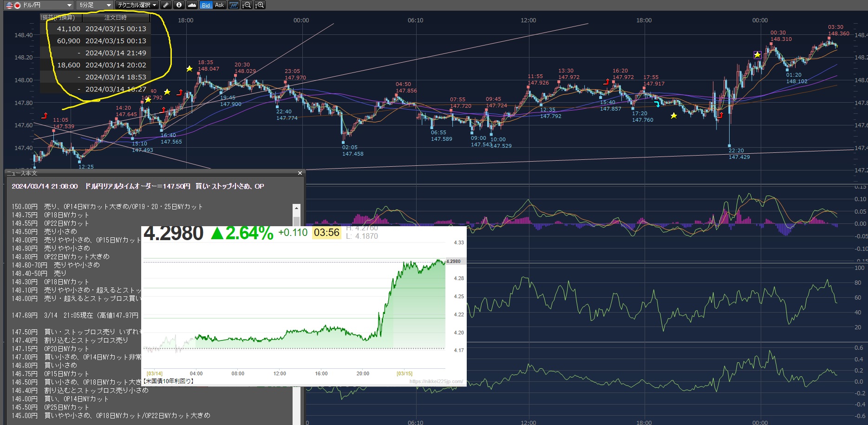The image size is (868, 425).
Task: Switch chart price to Ask
Action: coord(219,5)
